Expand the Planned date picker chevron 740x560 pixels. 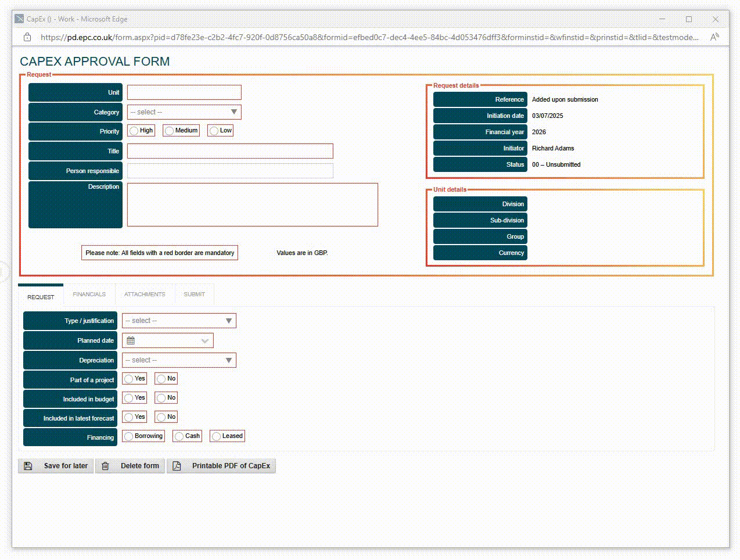point(204,341)
